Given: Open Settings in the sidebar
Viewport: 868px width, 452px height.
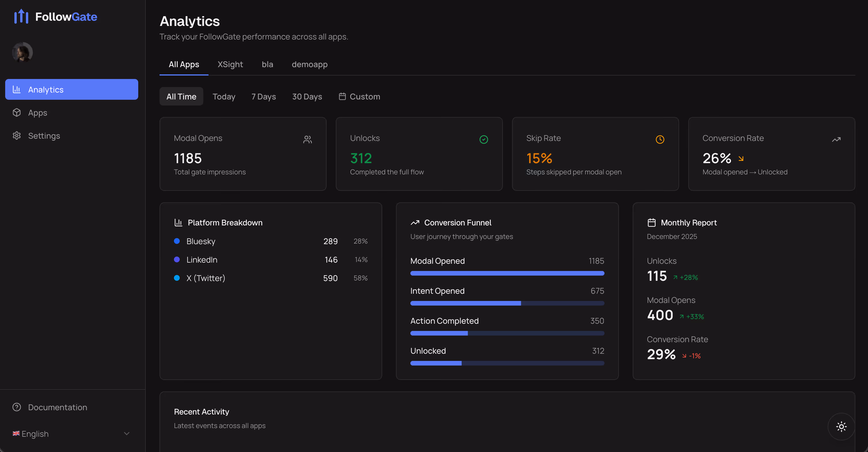Looking at the screenshot, I should [71, 135].
